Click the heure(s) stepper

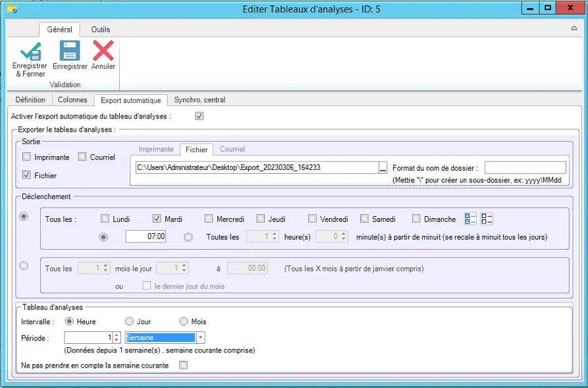(x=275, y=236)
